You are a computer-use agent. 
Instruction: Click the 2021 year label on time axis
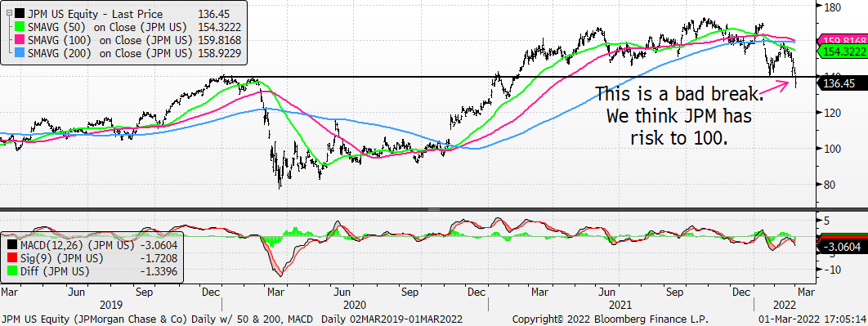pyautogui.click(x=620, y=305)
